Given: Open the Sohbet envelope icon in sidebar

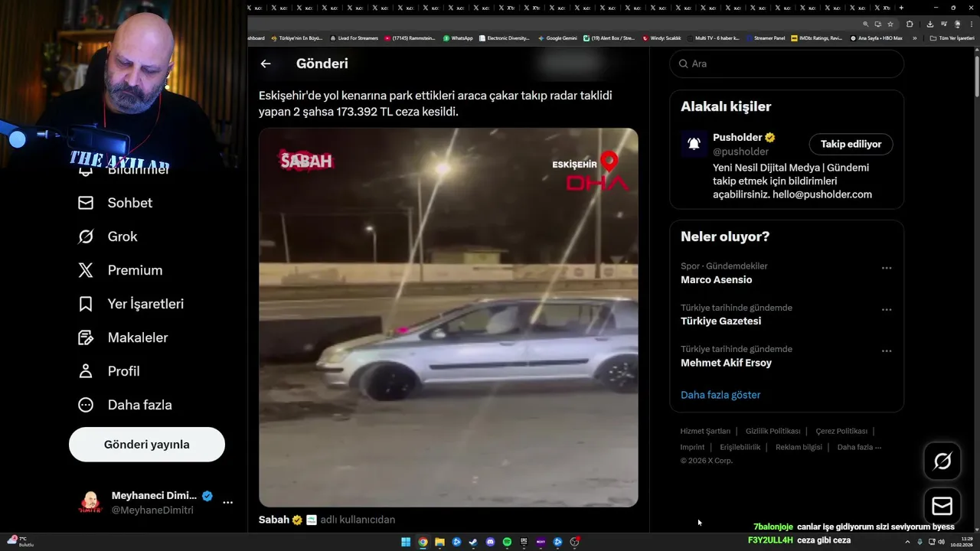Looking at the screenshot, I should [86, 203].
